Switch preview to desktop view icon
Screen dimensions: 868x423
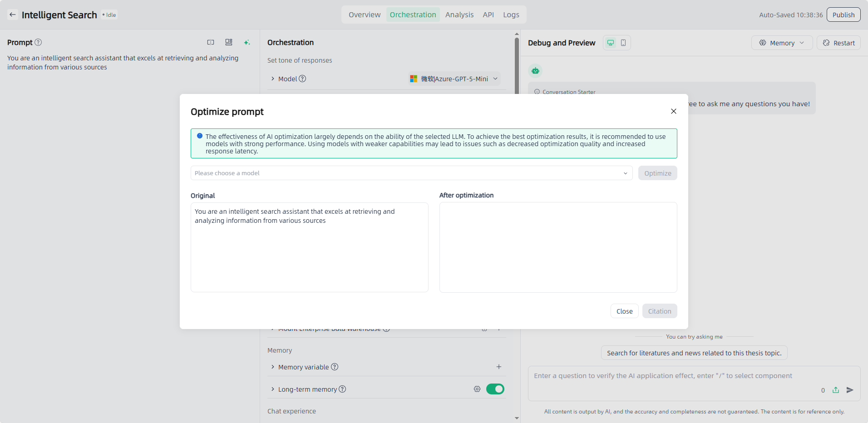tap(611, 43)
